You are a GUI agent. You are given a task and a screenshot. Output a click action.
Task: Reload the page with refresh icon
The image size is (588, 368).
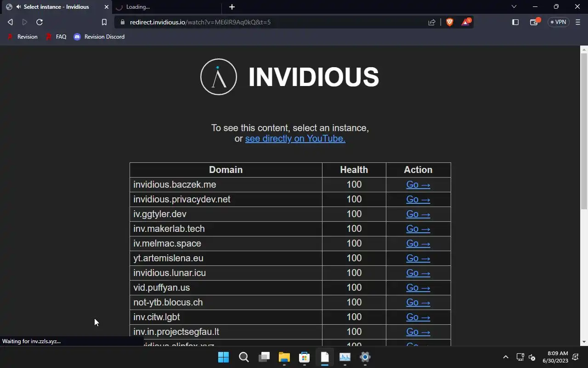[40, 22]
